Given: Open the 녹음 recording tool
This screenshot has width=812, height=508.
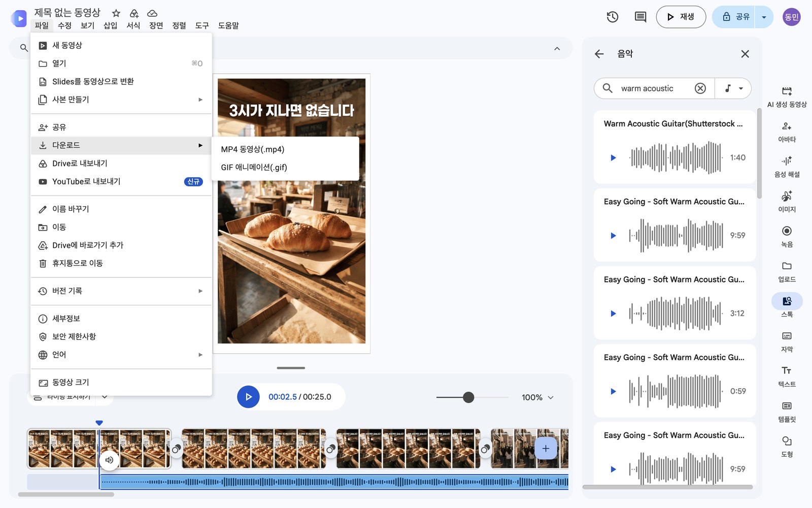Looking at the screenshot, I should pyautogui.click(x=787, y=237).
